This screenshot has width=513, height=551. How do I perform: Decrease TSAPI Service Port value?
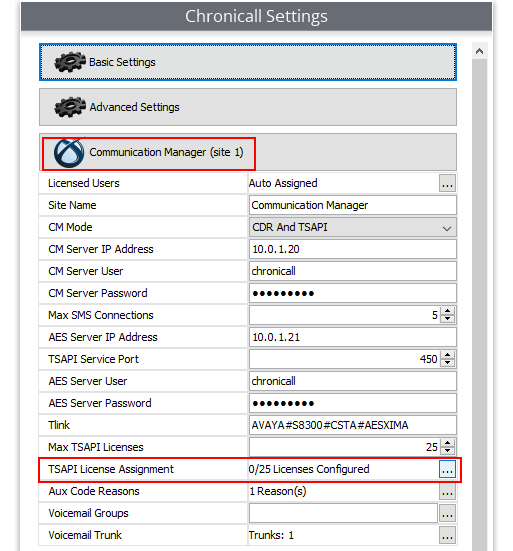pyautogui.click(x=447, y=363)
